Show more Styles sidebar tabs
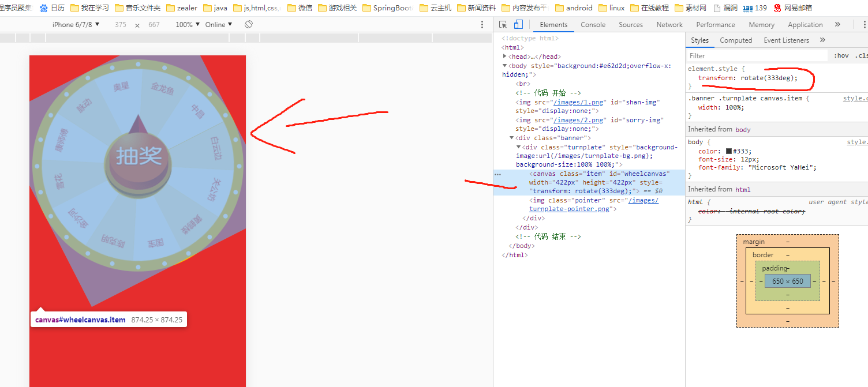 pyautogui.click(x=822, y=40)
